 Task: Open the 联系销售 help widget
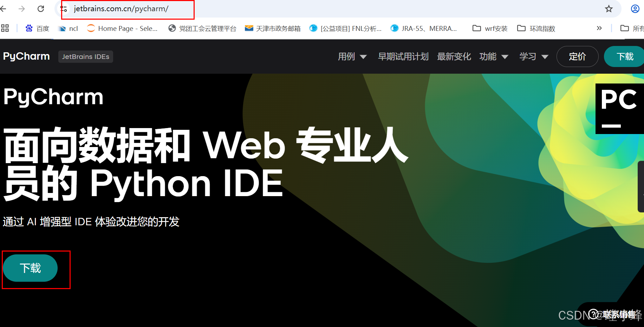(611, 314)
